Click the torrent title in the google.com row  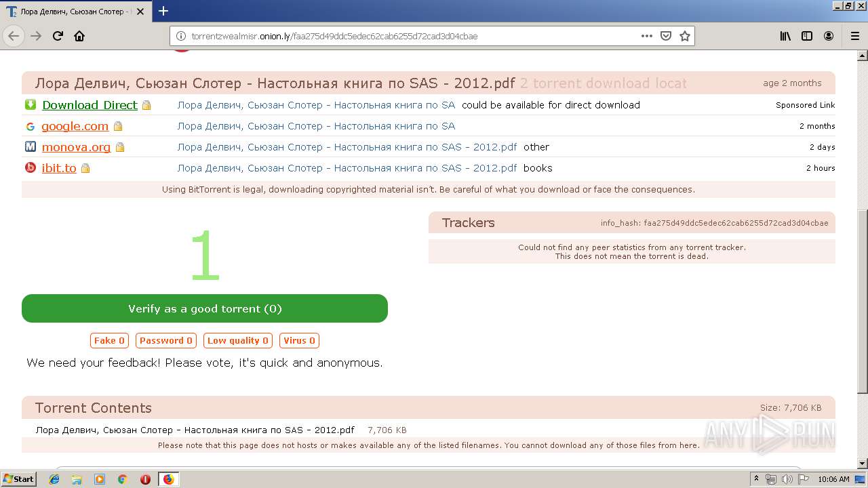(x=316, y=126)
